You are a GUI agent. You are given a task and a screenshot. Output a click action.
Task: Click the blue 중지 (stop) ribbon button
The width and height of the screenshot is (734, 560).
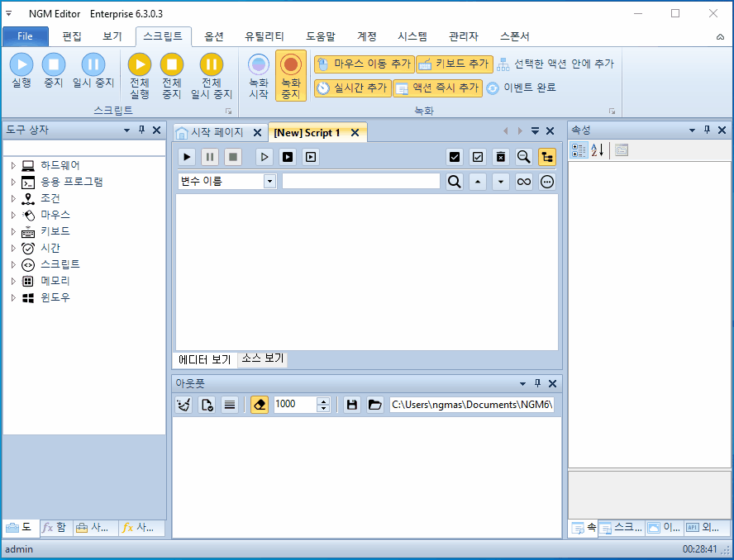tap(54, 71)
